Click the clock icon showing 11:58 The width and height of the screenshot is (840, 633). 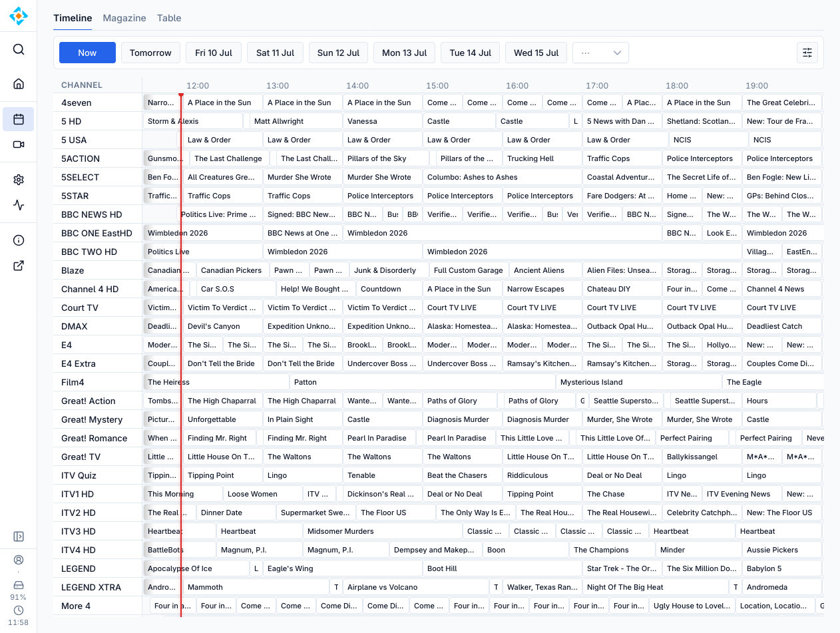19,610
